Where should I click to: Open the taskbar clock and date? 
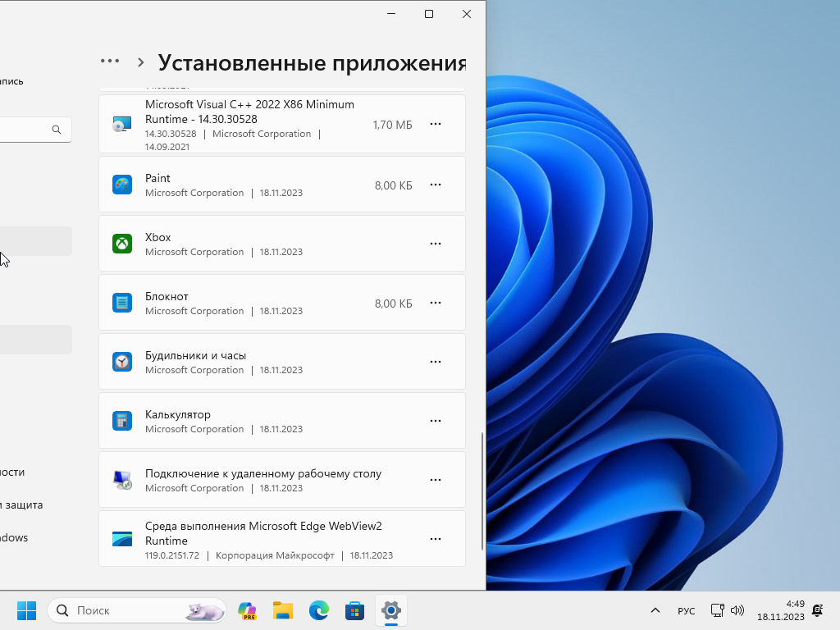point(781,610)
